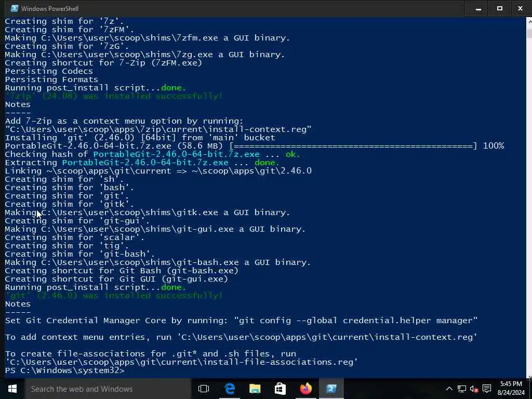Open the Microsoft Store taskbar icon
The height and width of the screenshot is (399, 532).
coord(280,389)
